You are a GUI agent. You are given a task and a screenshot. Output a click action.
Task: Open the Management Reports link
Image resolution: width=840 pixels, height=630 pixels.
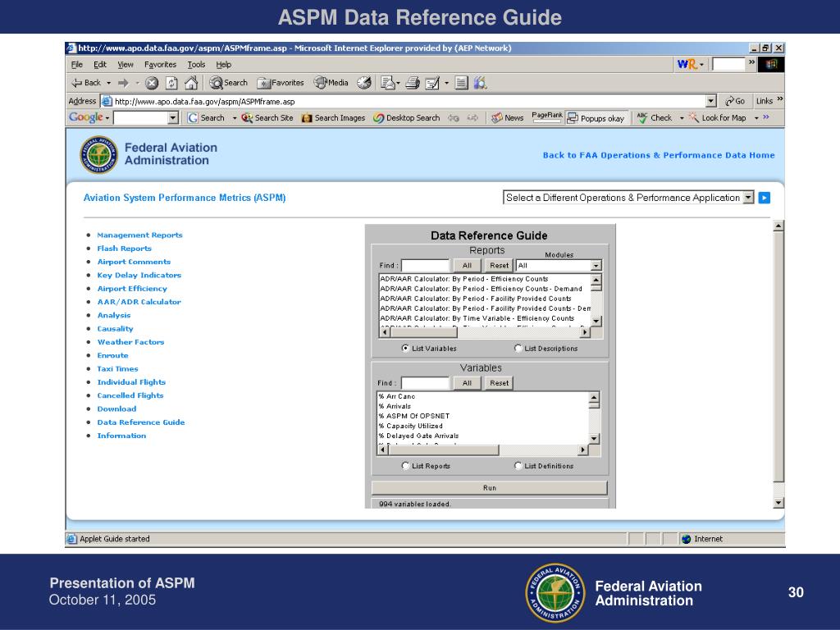pyautogui.click(x=139, y=235)
